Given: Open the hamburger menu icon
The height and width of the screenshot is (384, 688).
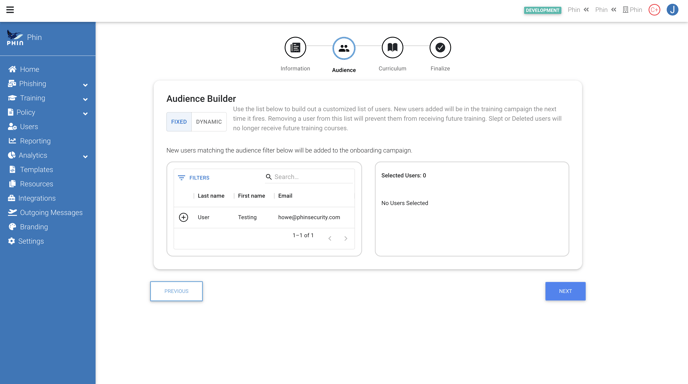Looking at the screenshot, I should pyautogui.click(x=10, y=10).
